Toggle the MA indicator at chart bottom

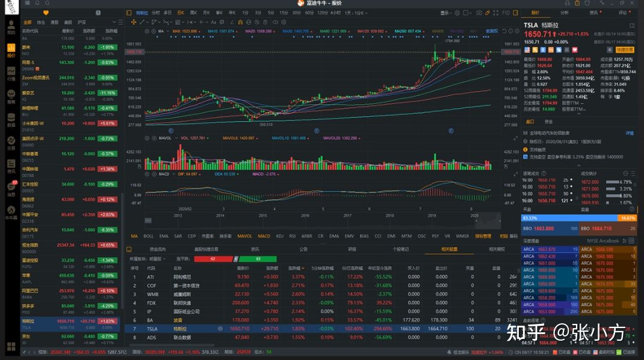point(134,237)
